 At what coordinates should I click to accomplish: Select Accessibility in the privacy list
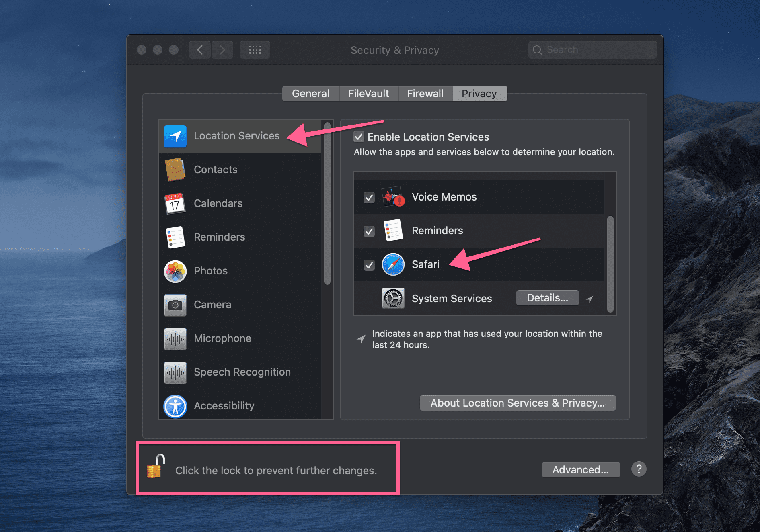pos(224,406)
